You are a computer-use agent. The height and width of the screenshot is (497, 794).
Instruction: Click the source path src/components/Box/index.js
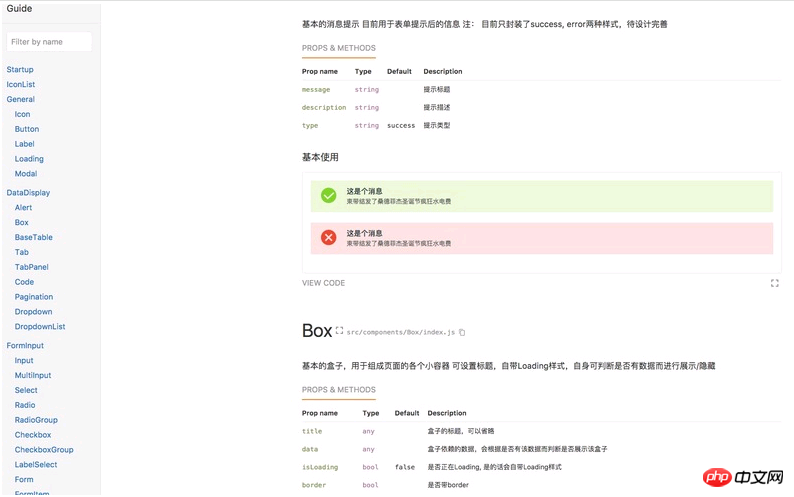(401, 332)
